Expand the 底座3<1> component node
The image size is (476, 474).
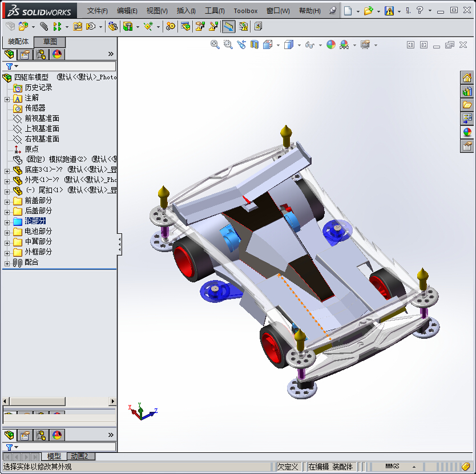[x=7, y=171]
